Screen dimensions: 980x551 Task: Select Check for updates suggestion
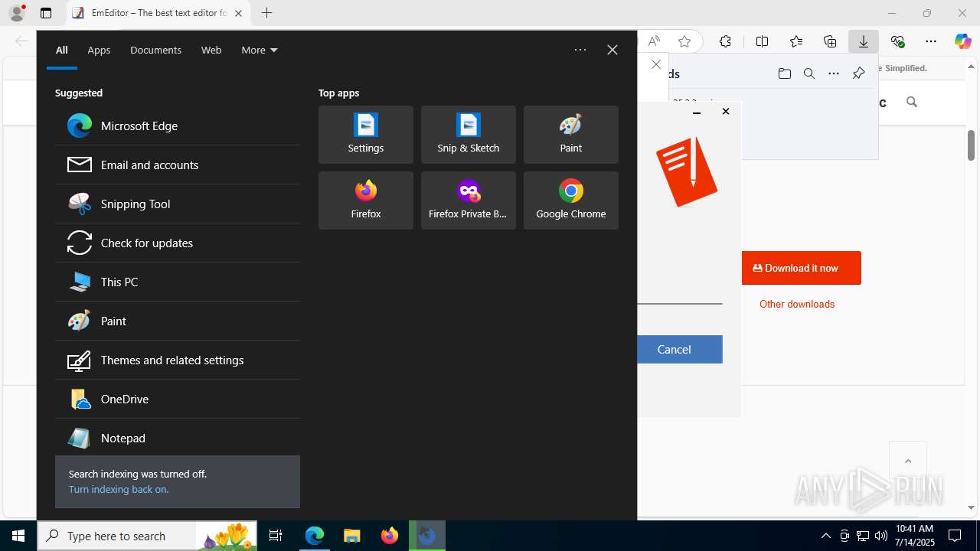coord(177,243)
